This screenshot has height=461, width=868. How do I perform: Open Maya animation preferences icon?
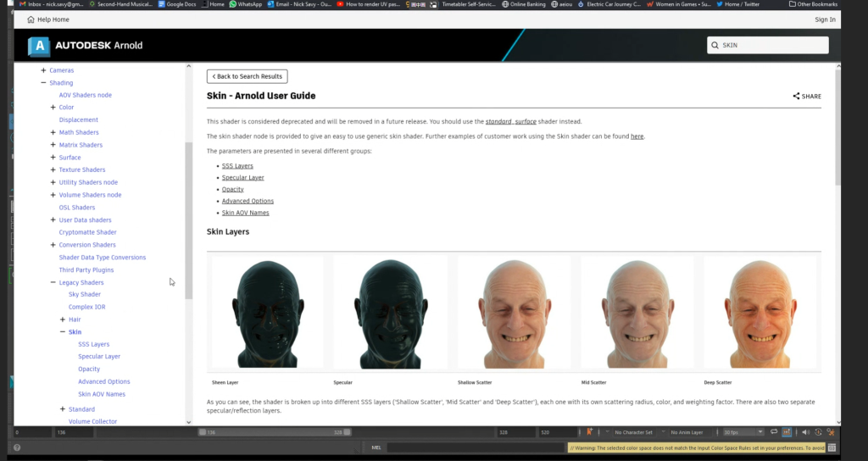[x=831, y=432]
